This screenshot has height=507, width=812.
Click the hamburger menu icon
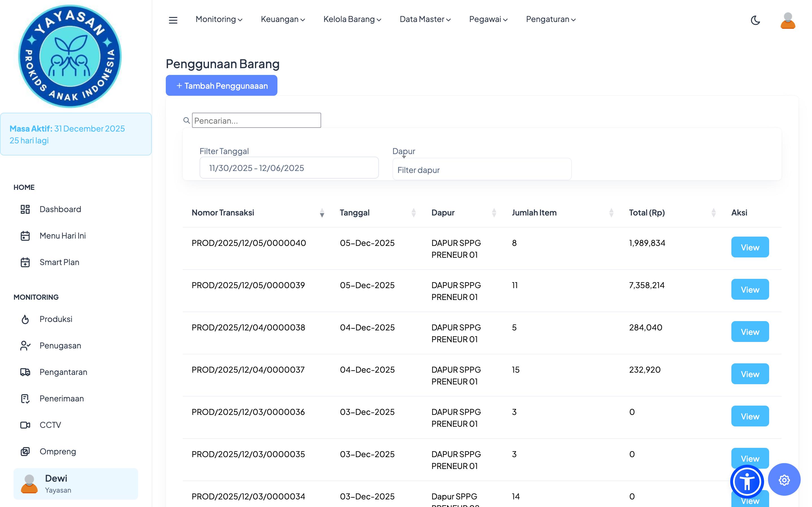[173, 20]
